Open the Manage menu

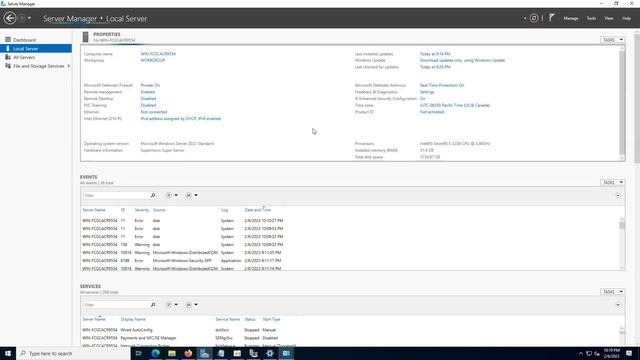tap(571, 18)
